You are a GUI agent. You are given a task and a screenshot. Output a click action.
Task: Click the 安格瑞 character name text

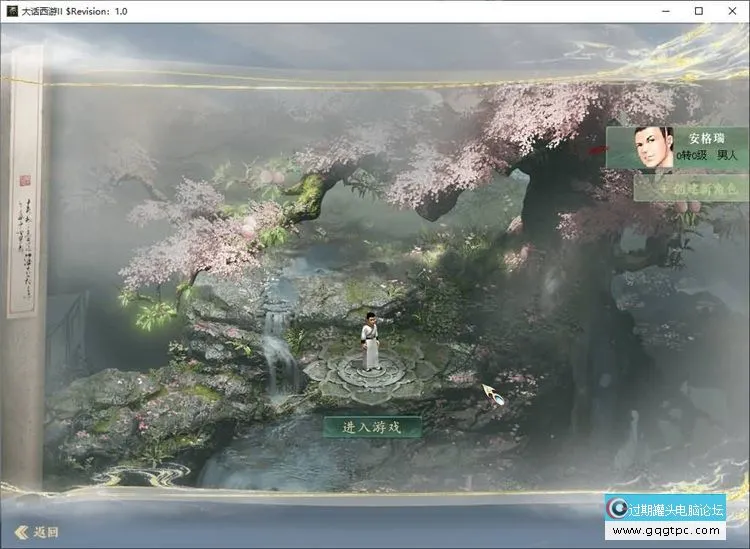coord(706,138)
